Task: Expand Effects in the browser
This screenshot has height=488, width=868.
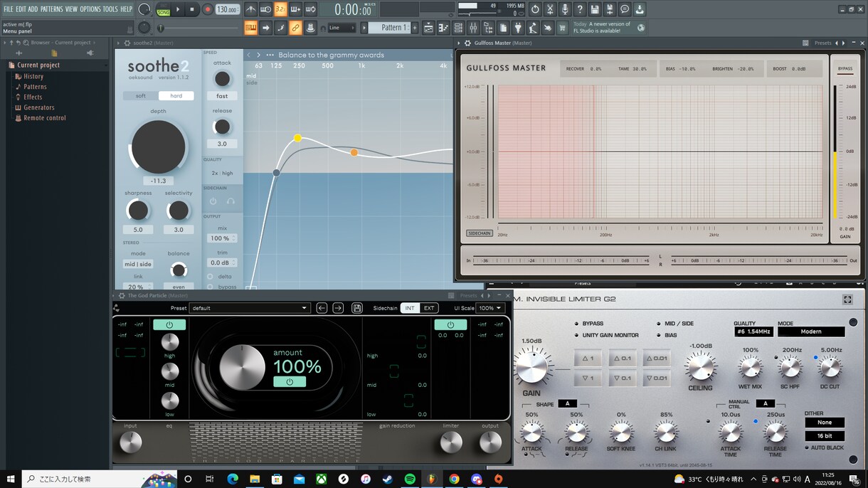Action: tap(33, 97)
